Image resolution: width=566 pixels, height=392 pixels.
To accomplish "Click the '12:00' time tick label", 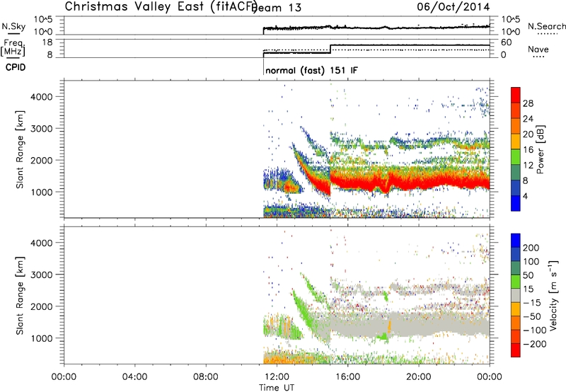I will click(x=277, y=377).
